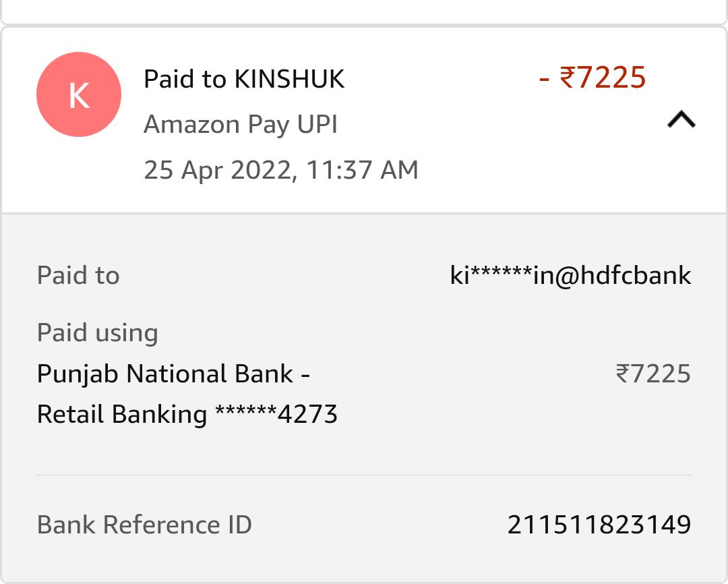Click the 11:37 AM time text
Image resolution: width=728 pixels, height=584 pixels.
362,170
